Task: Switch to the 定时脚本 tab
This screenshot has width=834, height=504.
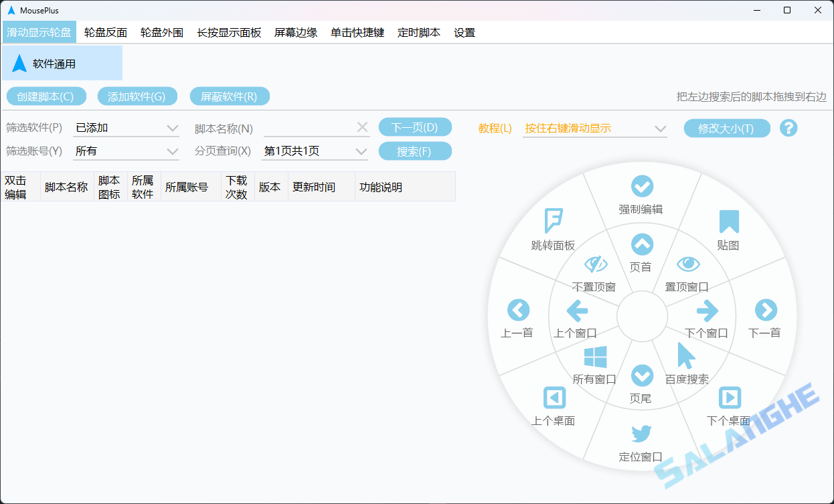Action: [x=418, y=31]
